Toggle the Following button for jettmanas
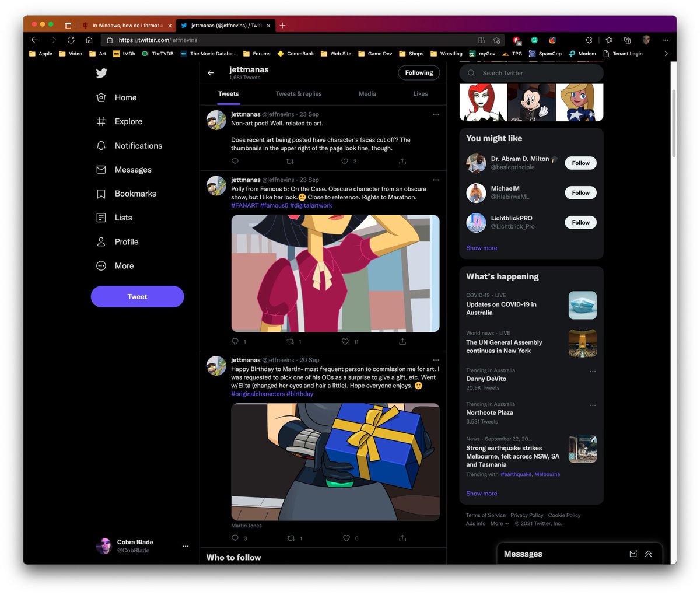Screen dimensions: 700x595 click(419, 73)
